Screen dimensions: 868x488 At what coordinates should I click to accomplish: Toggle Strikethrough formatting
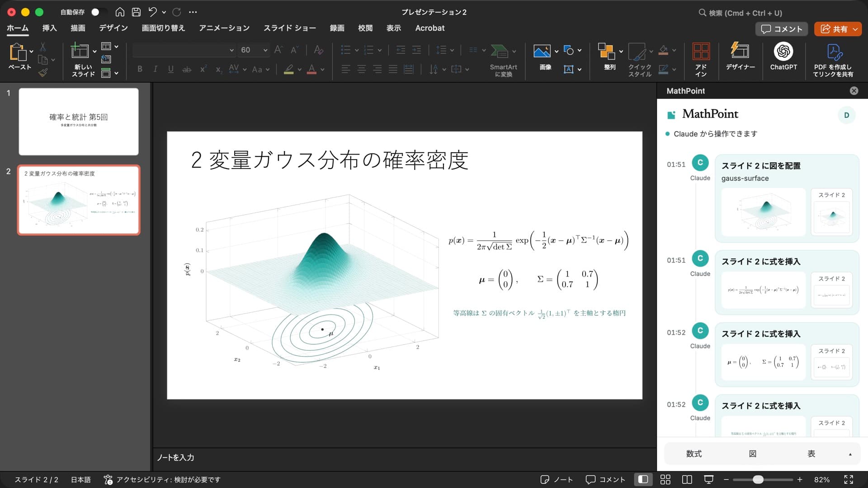[x=186, y=69]
